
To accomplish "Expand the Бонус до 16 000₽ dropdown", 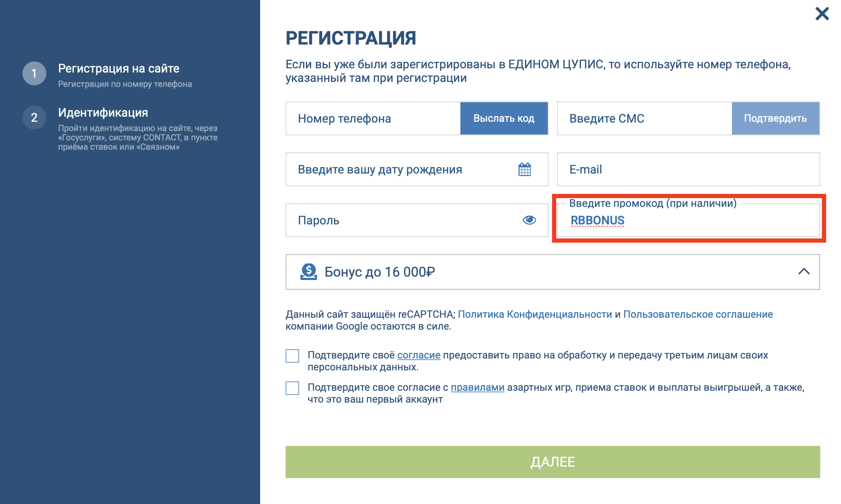I will pyautogui.click(x=553, y=272).
